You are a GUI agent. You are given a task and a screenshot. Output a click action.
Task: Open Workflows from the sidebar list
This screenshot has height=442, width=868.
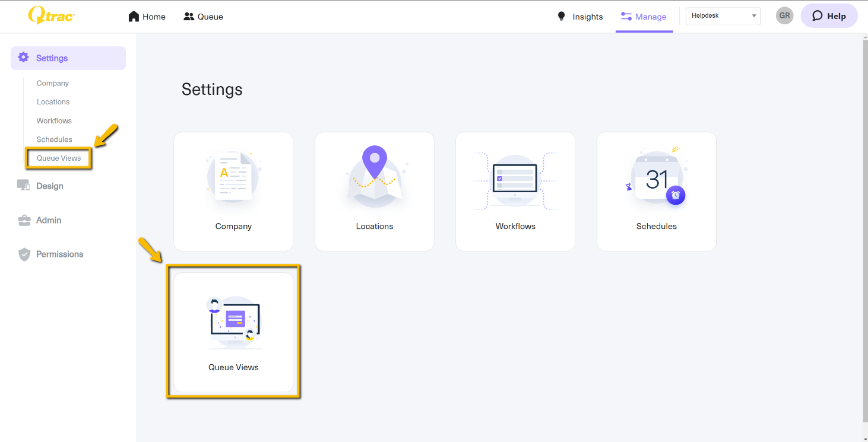(x=54, y=120)
